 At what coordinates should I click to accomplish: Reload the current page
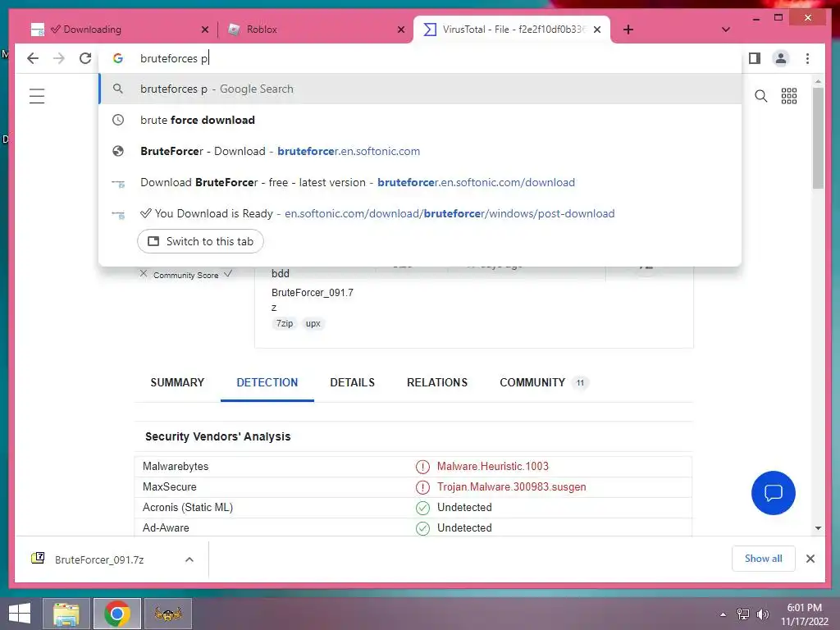[85, 58]
